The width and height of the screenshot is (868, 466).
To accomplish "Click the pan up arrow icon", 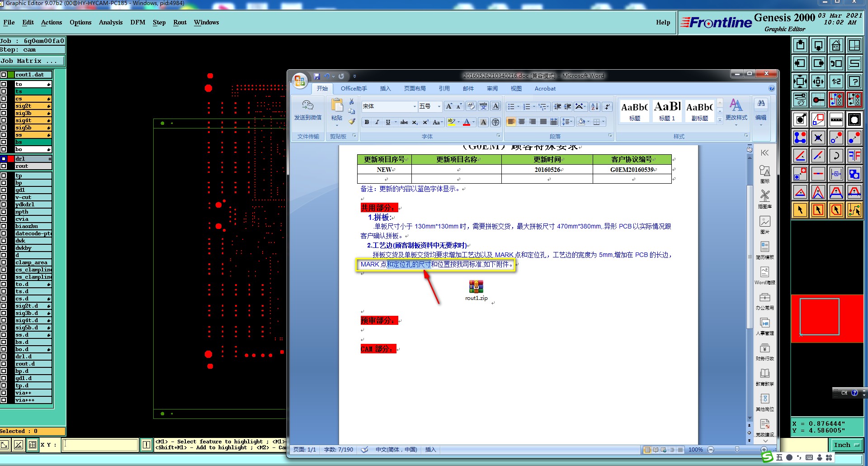I will click(800, 45).
